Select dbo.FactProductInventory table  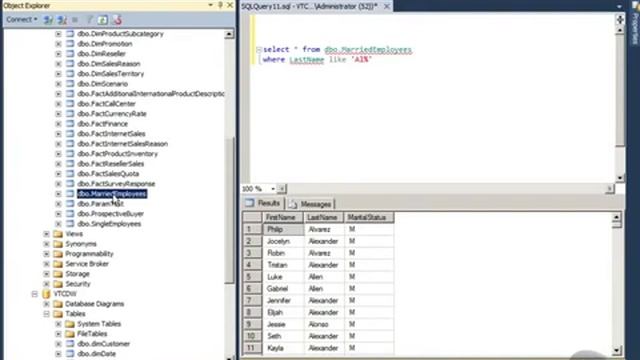[x=118, y=154]
